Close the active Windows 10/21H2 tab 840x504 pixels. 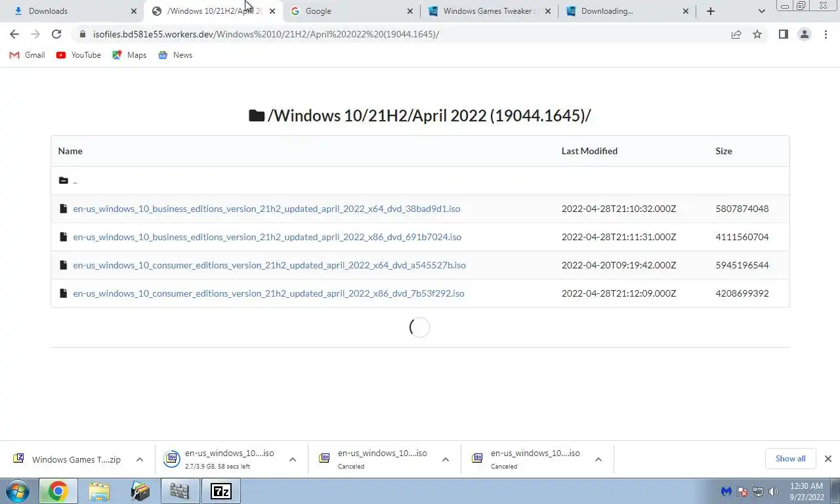point(272,11)
